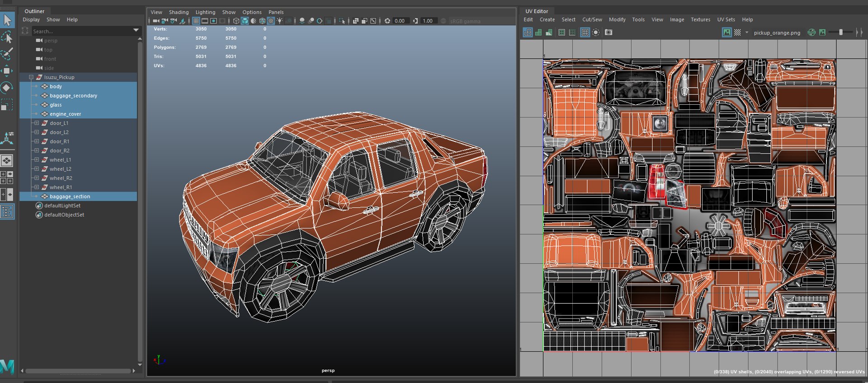This screenshot has height=383, width=868.
Task: Click the UV snapshot camera icon
Action: coord(609,32)
